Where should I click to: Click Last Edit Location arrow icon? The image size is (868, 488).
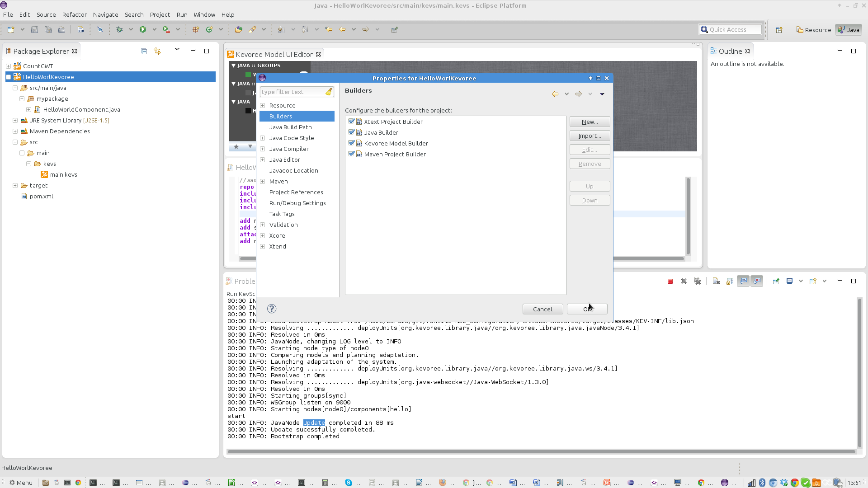point(329,29)
